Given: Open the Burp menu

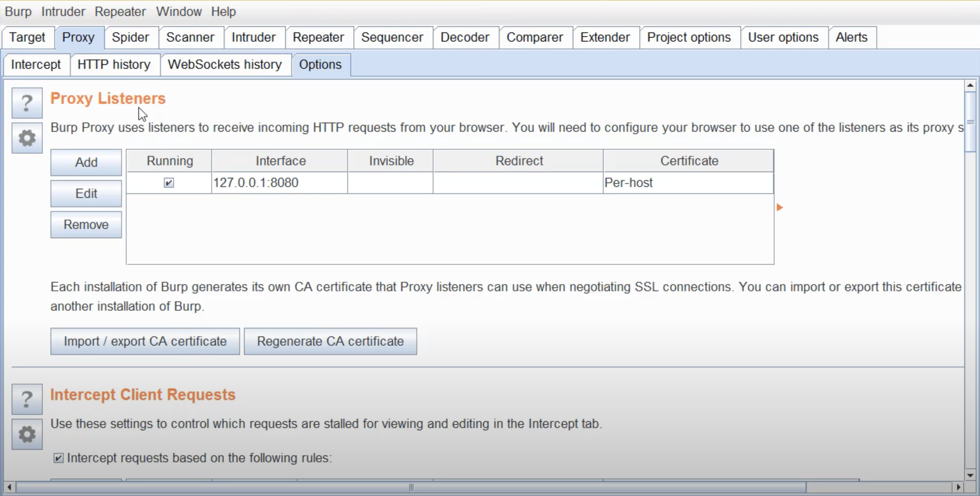Looking at the screenshot, I should click(x=18, y=12).
